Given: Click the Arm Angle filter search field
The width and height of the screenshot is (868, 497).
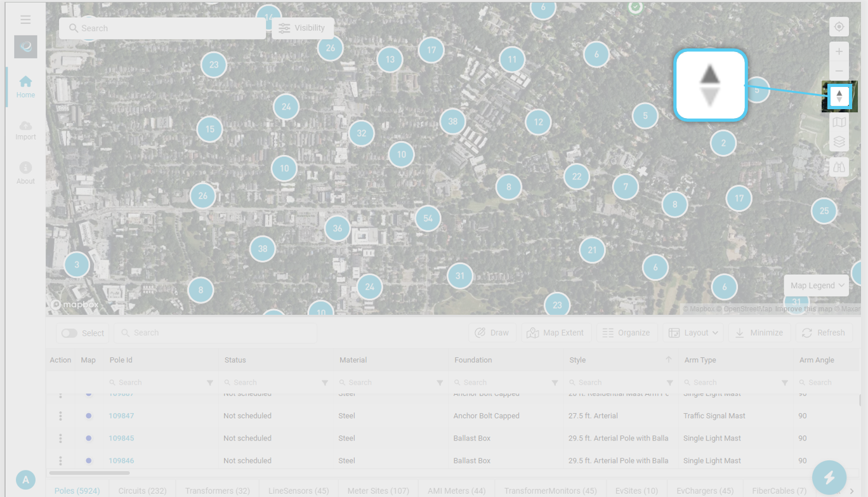Looking at the screenshot, I should [x=829, y=383].
